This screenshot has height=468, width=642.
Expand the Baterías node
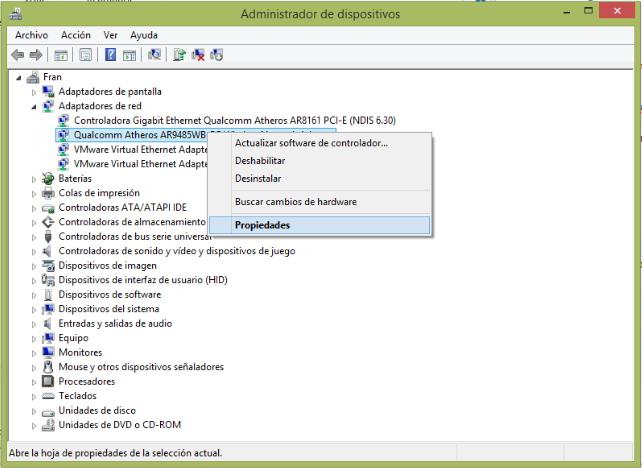click(x=34, y=179)
